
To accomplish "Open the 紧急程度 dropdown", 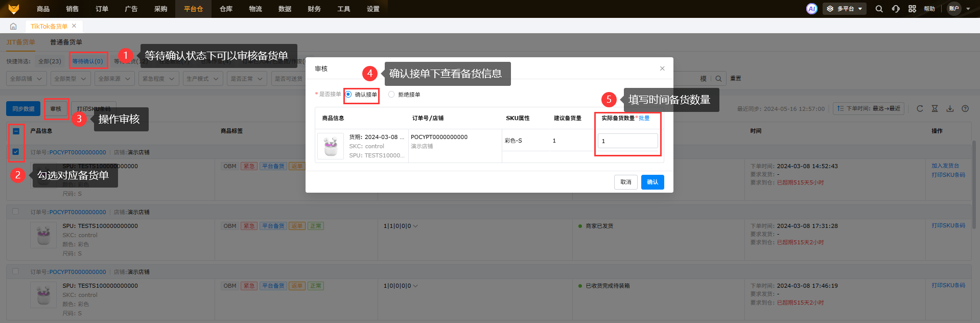I will (158, 79).
